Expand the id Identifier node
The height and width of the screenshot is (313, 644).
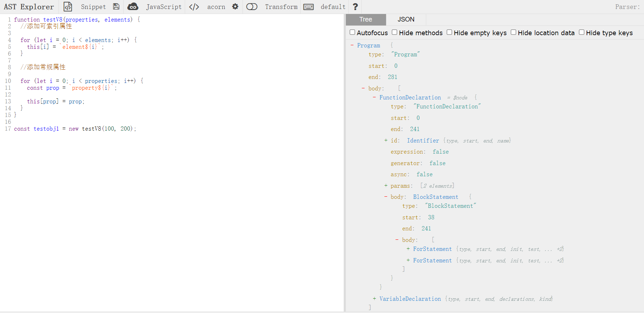(386, 140)
